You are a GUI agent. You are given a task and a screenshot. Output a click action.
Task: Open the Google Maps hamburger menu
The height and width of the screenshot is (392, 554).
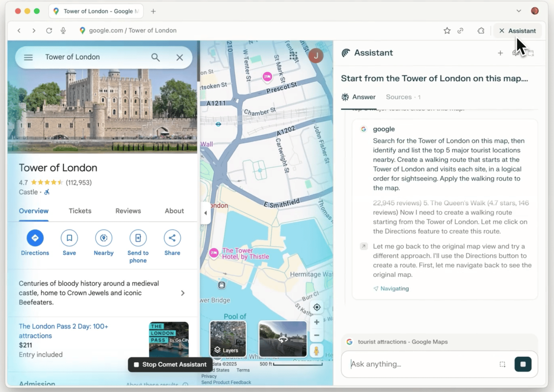pos(28,57)
